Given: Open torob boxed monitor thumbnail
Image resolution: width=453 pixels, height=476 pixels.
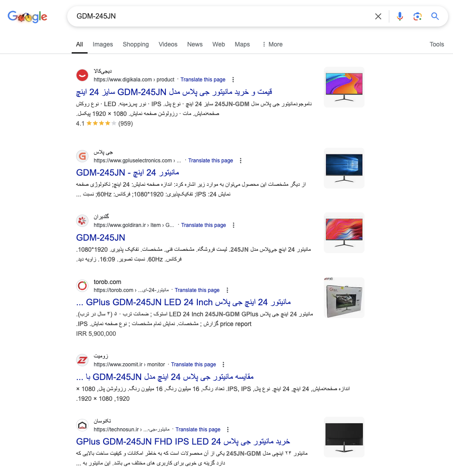Looking at the screenshot, I should click(x=344, y=298).
